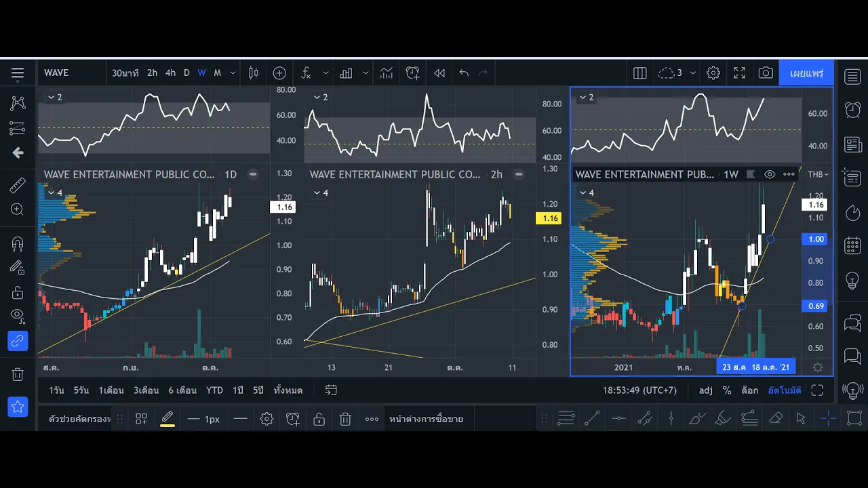Collapse the 2h chart indicator legend 4
Viewport: 868px width, 488px height.
pos(317,193)
